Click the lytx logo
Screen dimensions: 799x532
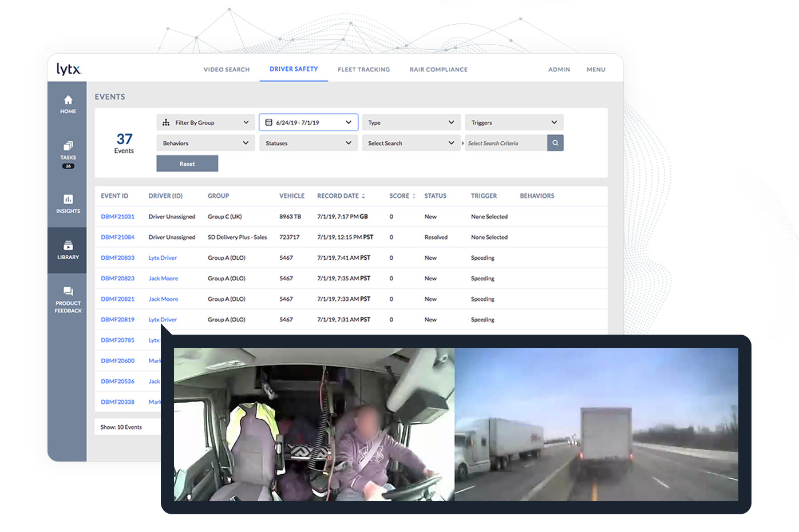(69, 69)
